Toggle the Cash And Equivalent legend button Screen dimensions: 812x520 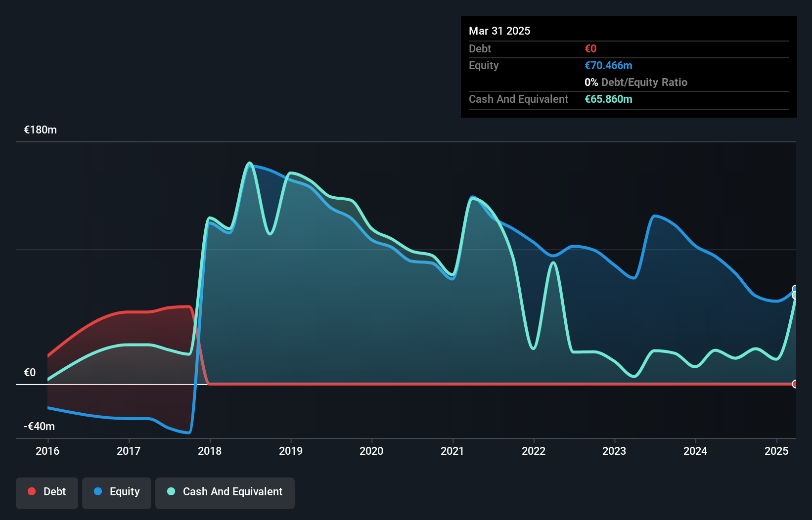point(225,493)
